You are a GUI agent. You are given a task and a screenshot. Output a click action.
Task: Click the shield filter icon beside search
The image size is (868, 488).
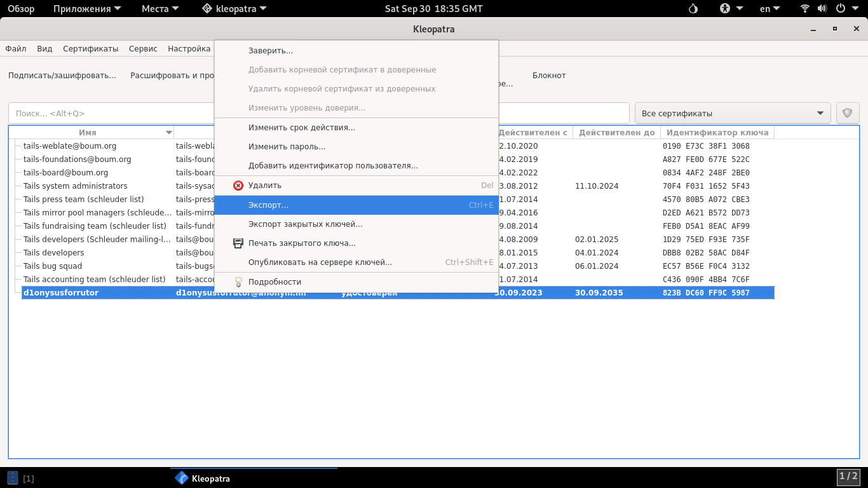click(x=848, y=113)
